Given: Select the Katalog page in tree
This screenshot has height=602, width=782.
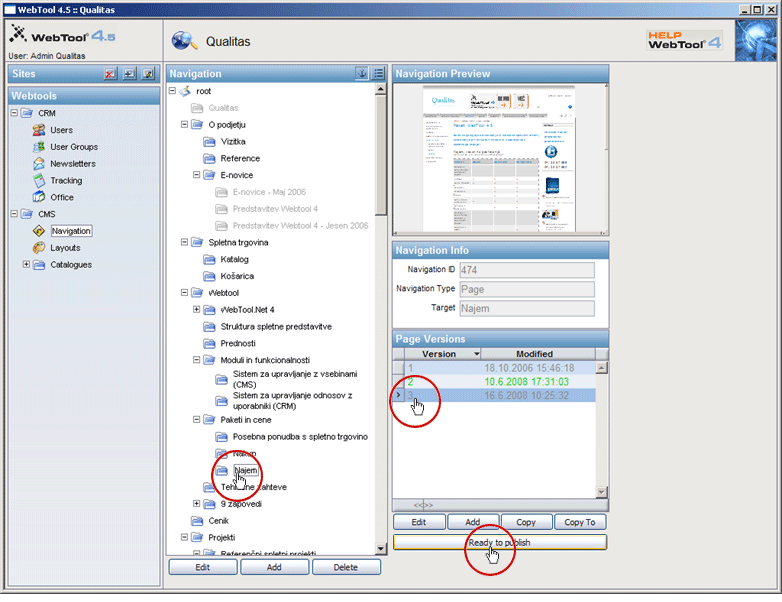Looking at the screenshot, I should [x=234, y=260].
